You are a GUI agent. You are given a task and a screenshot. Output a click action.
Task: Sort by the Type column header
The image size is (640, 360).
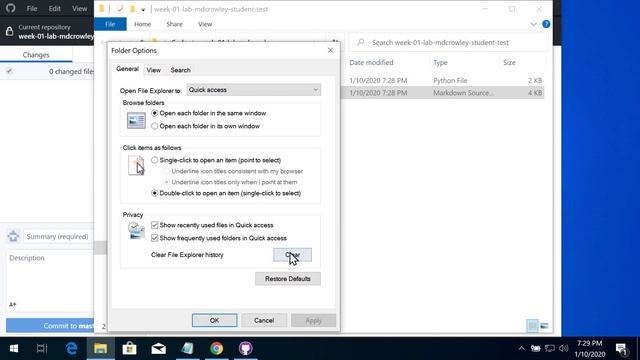click(x=440, y=62)
